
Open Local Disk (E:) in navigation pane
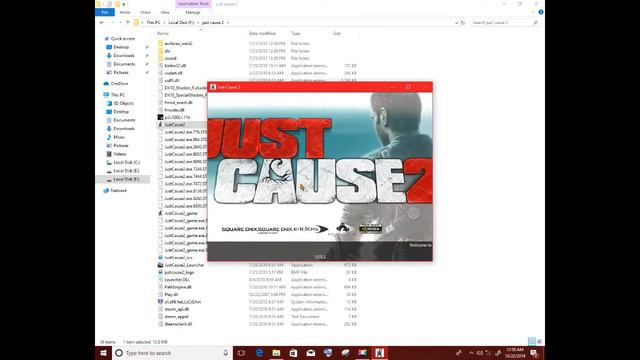[126, 171]
